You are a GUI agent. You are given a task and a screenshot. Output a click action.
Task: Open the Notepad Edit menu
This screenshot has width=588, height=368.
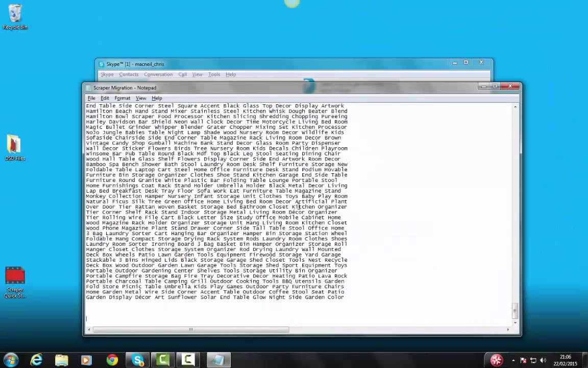pos(105,98)
